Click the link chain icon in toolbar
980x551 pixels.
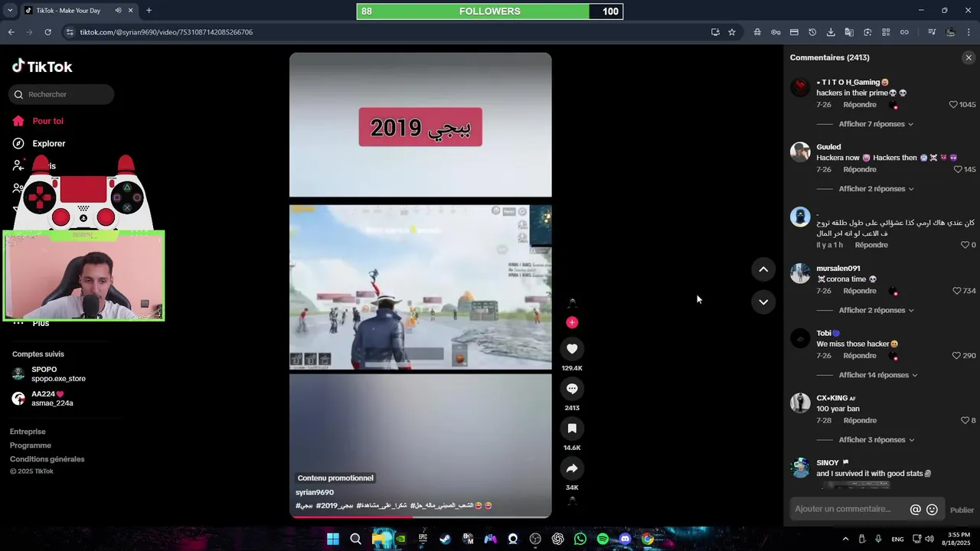pyautogui.click(x=904, y=32)
